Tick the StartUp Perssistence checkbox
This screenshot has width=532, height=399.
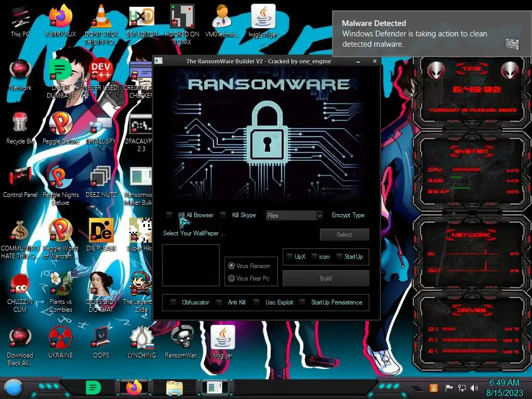(x=302, y=302)
